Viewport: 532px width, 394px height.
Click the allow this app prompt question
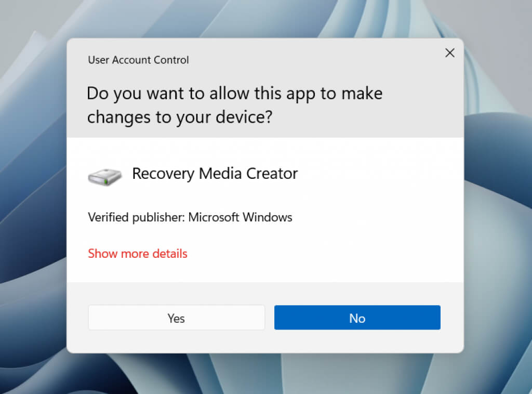point(234,105)
